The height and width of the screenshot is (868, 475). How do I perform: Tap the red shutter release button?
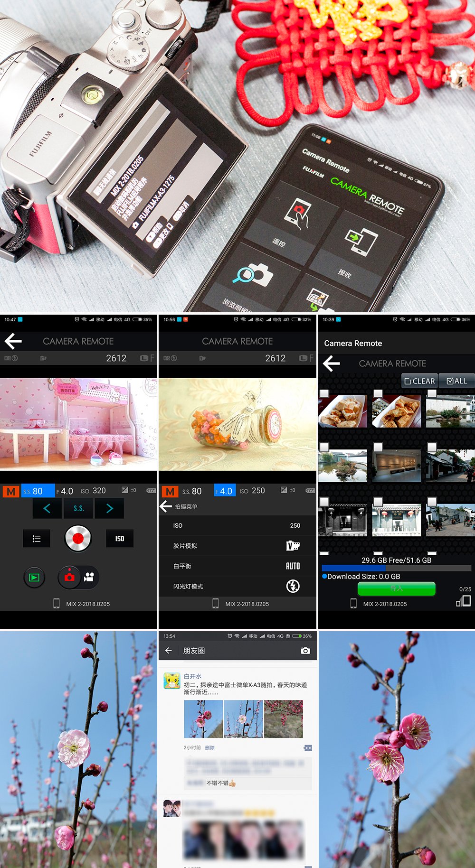pyautogui.click(x=78, y=538)
